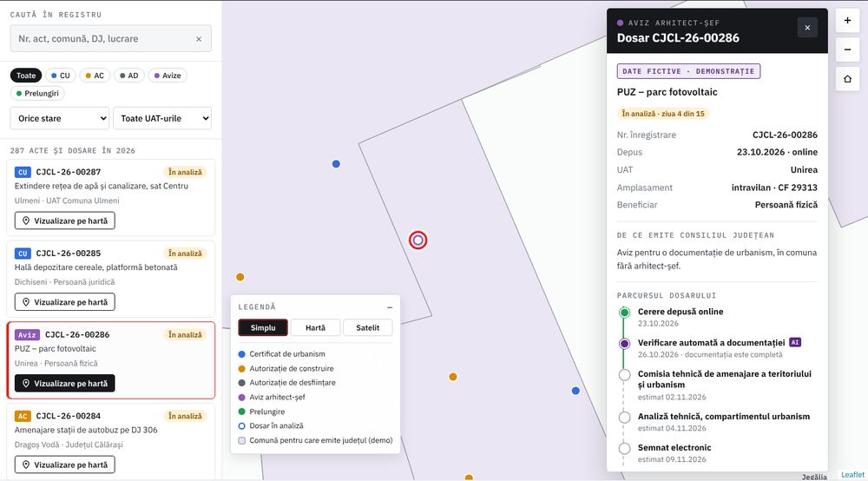
Task: Click gray 'Autorizație de desființare' legend dot
Action: click(242, 383)
